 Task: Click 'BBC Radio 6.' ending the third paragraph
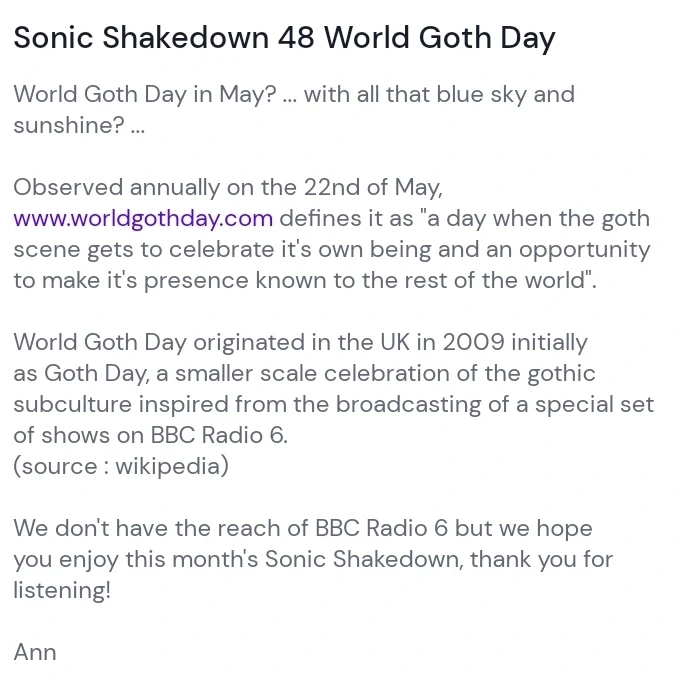point(219,435)
